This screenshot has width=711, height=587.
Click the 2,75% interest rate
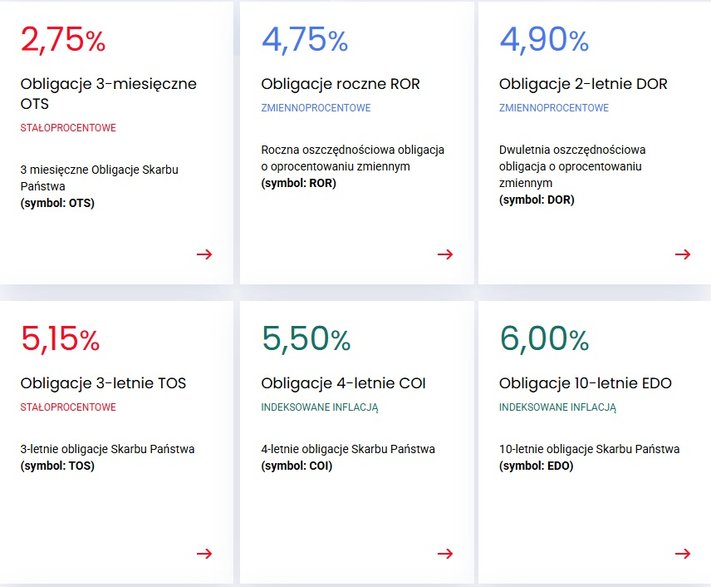point(63,40)
